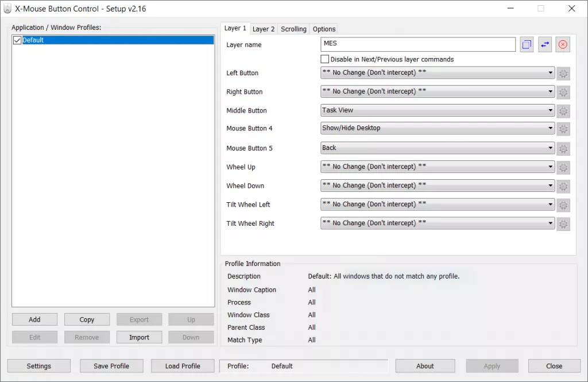This screenshot has height=382, width=588.
Task: Click the red reset layer icon
Action: [563, 45]
